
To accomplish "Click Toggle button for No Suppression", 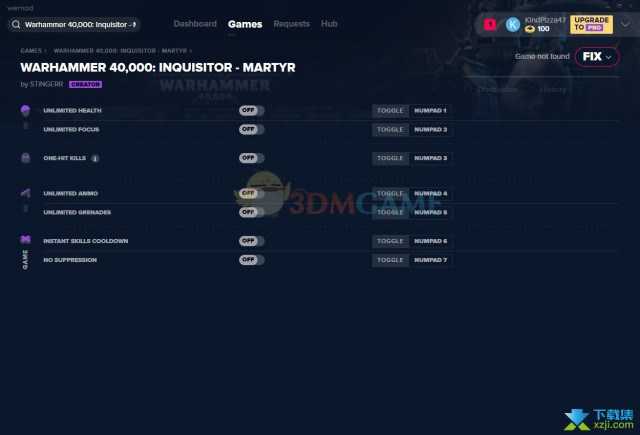I will [390, 260].
